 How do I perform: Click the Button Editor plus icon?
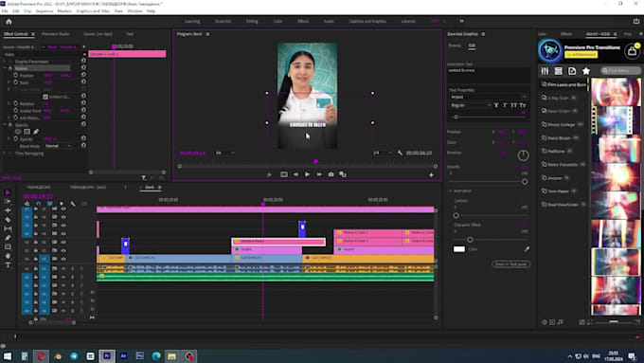coord(431,174)
